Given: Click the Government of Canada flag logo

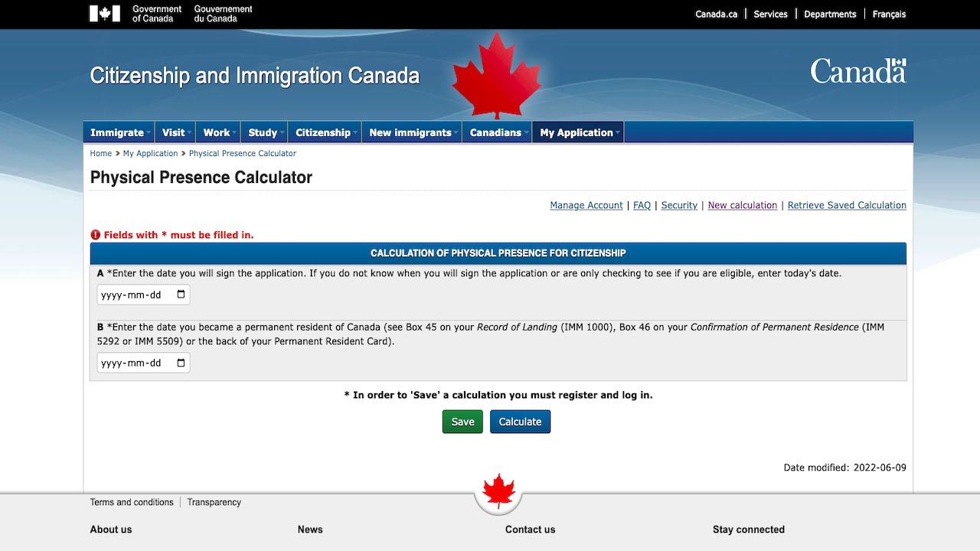Looking at the screenshot, I should pos(105,14).
